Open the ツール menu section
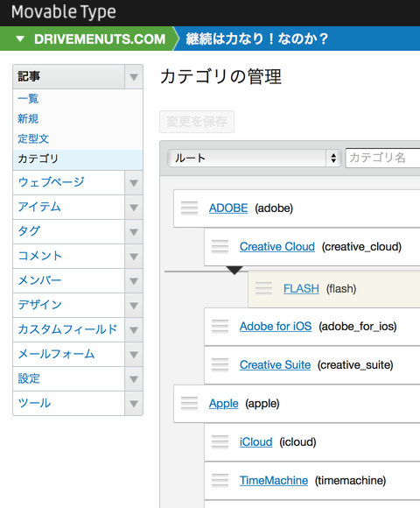The height and width of the screenshot is (508, 420). coord(68,404)
